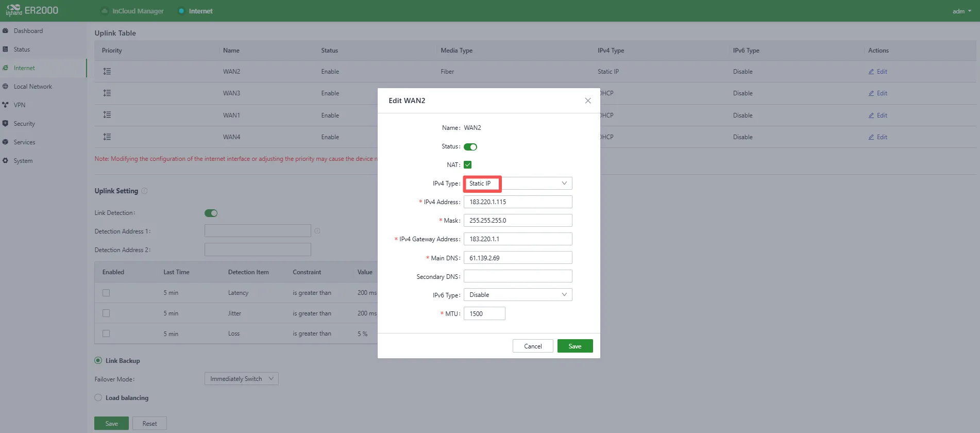Click the Uplink Setting help icon

pyautogui.click(x=145, y=191)
